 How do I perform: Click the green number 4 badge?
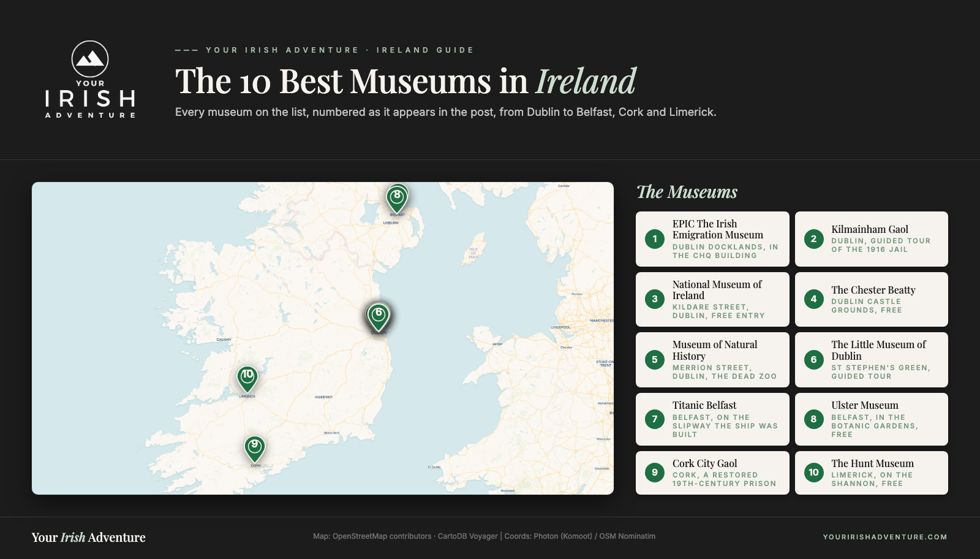813,299
